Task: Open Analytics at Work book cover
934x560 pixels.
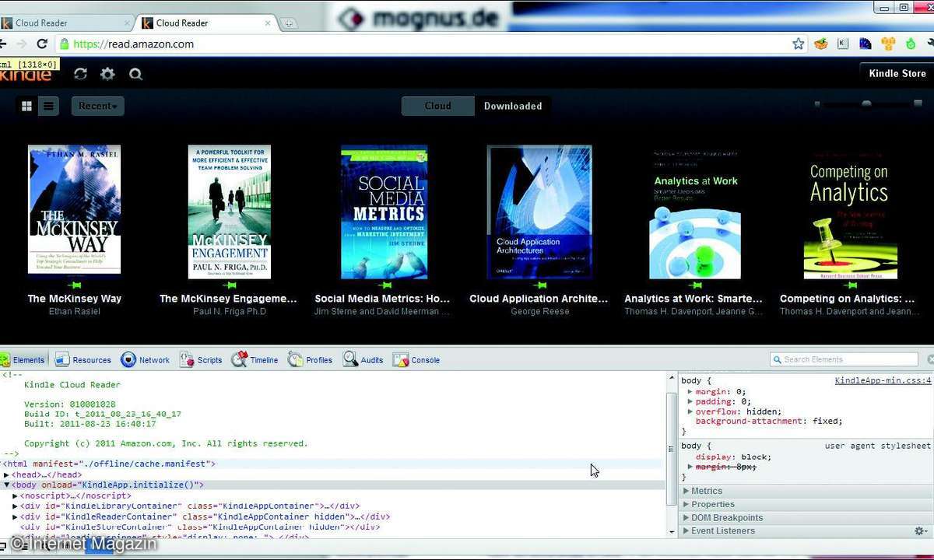Action: click(x=694, y=214)
